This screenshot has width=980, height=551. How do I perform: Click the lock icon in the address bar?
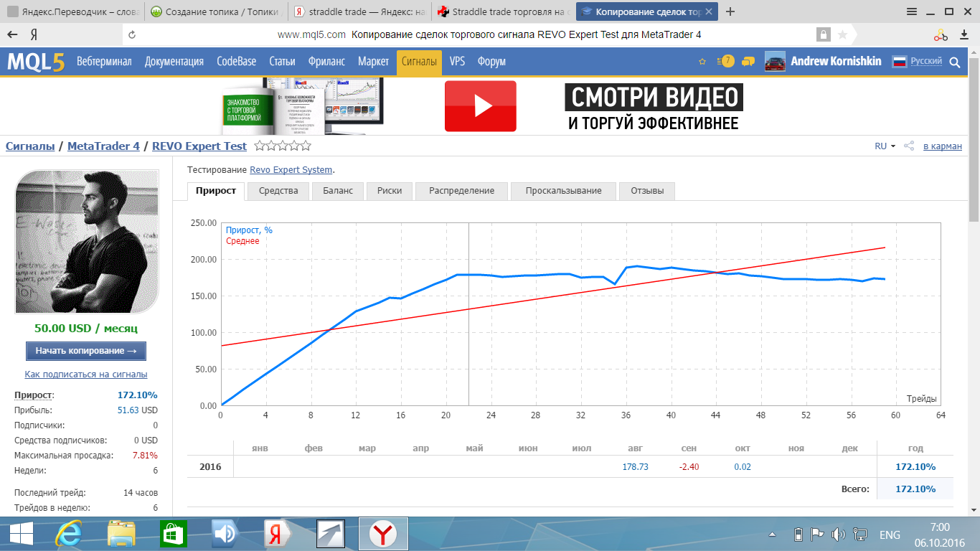(x=824, y=34)
